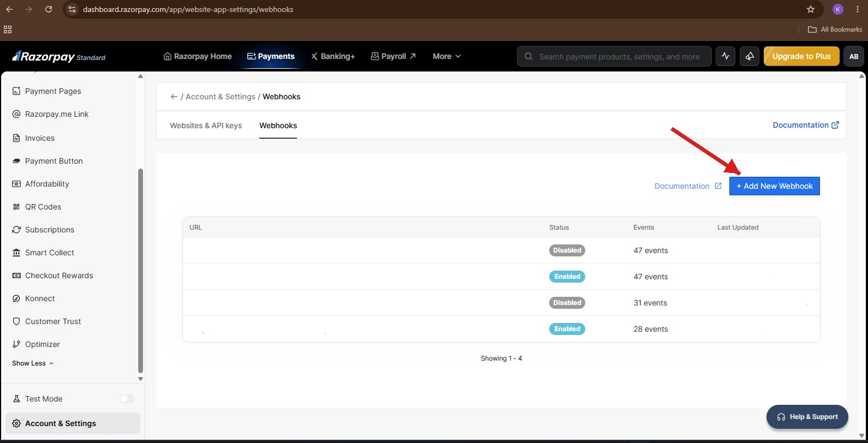868x443 pixels.
Task: Bookmark page with the star icon
Action: [811, 9]
